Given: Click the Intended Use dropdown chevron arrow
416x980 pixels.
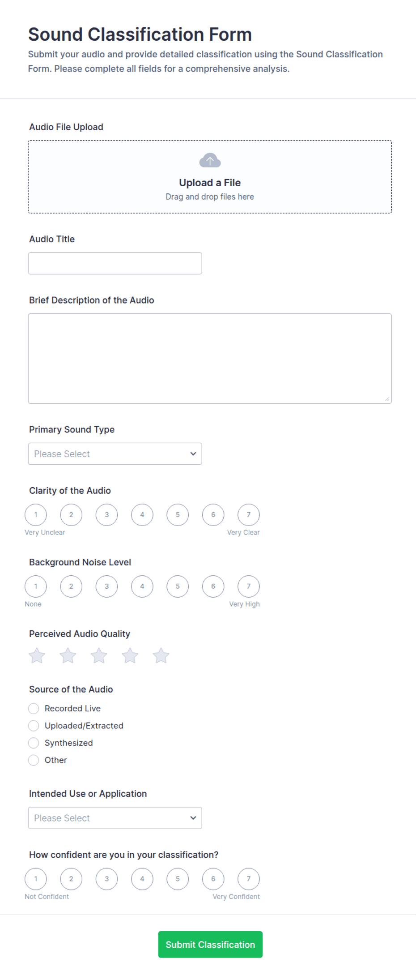Looking at the screenshot, I should coord(193,817).
